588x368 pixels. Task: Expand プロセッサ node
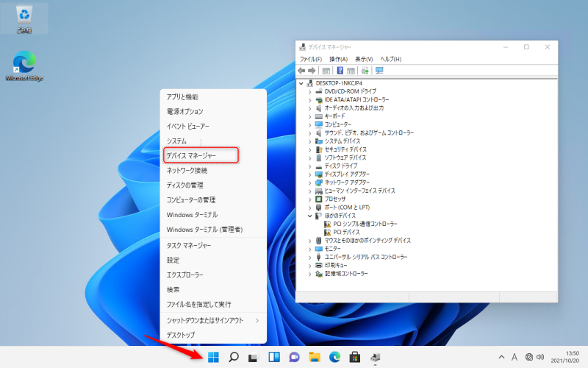309,199
